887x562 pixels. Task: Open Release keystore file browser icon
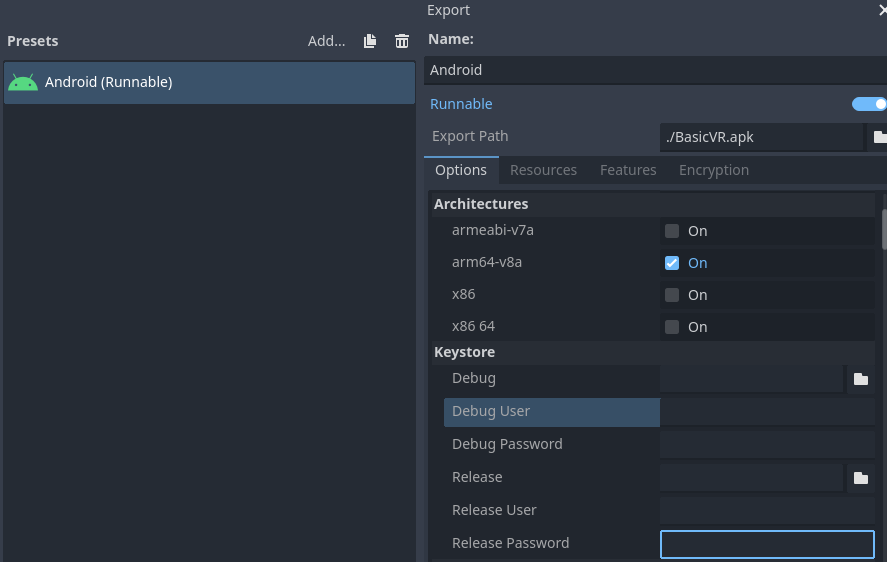point(860,478)
